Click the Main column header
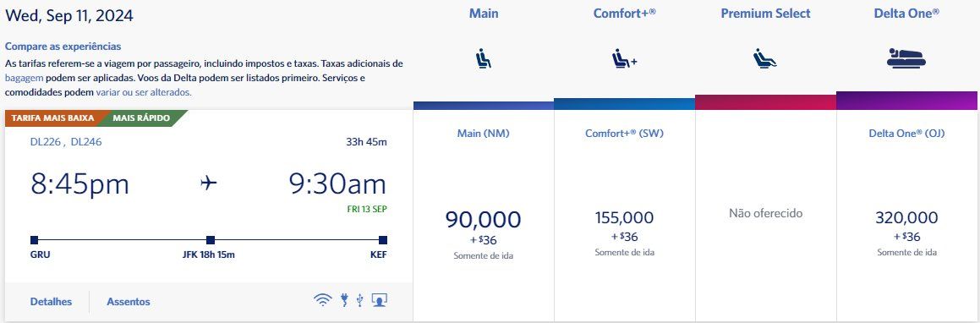The width and height of the screenshot is (980, 323). coord(483,14)
